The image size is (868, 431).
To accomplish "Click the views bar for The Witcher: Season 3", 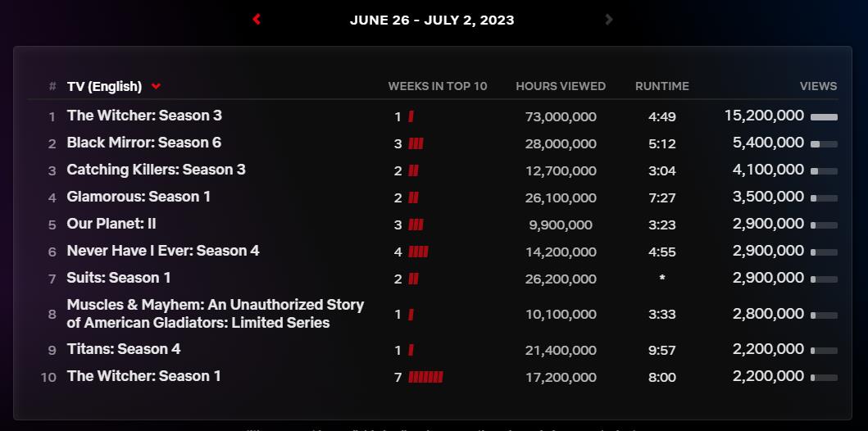I will click(x=824, y=117).
